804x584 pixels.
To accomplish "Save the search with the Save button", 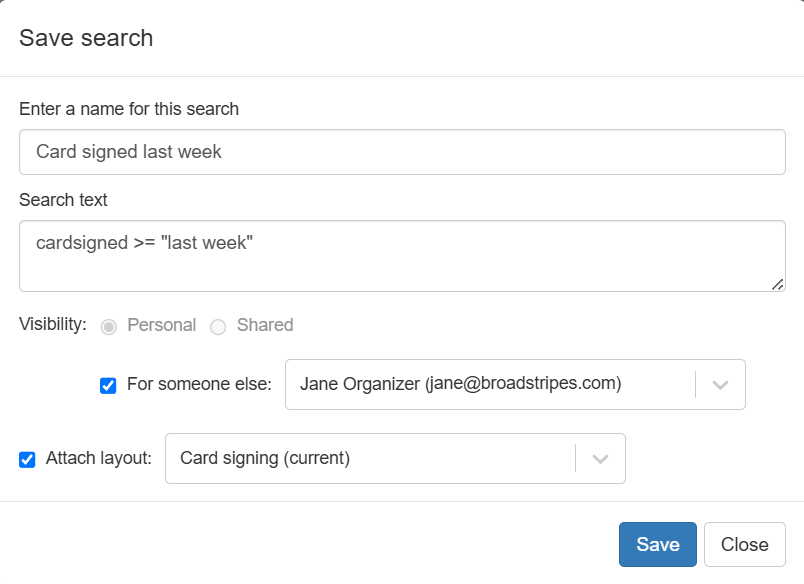I will (657, 545).
